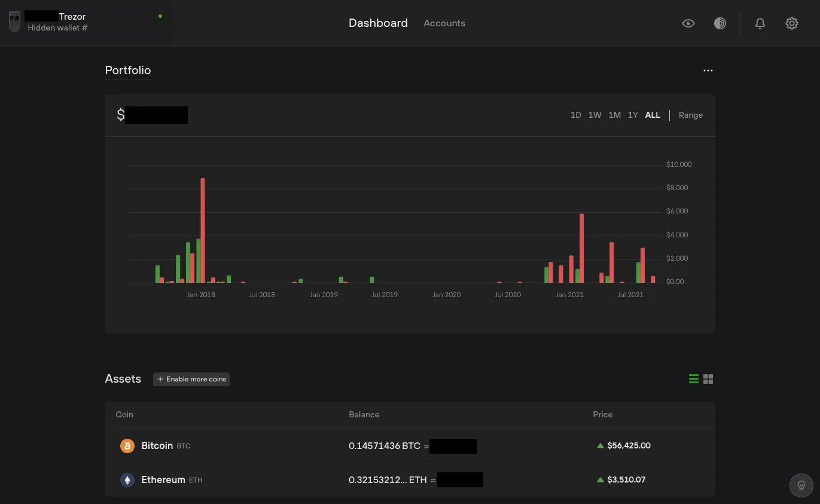
Task: Click the Tor status icon
Action: click(x=720, y=23)
